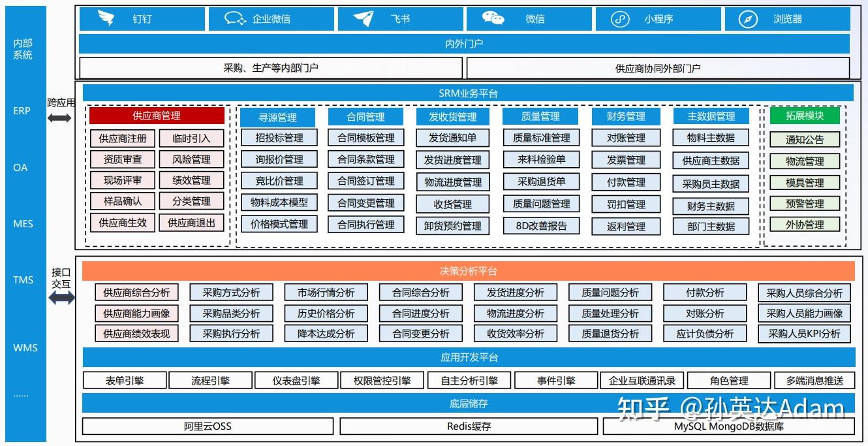Screen dimensions: 868x446
Task: Click 通知公告 in 拓展模块
Action: (x=805, y=139)
